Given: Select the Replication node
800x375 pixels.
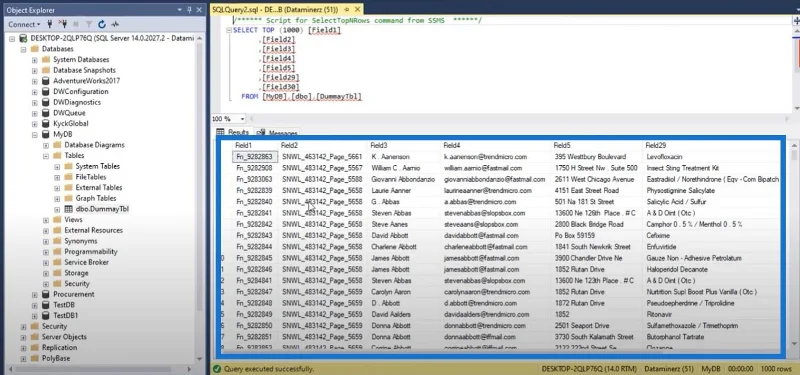Looking at the screenshot, I should coord(59,347).
